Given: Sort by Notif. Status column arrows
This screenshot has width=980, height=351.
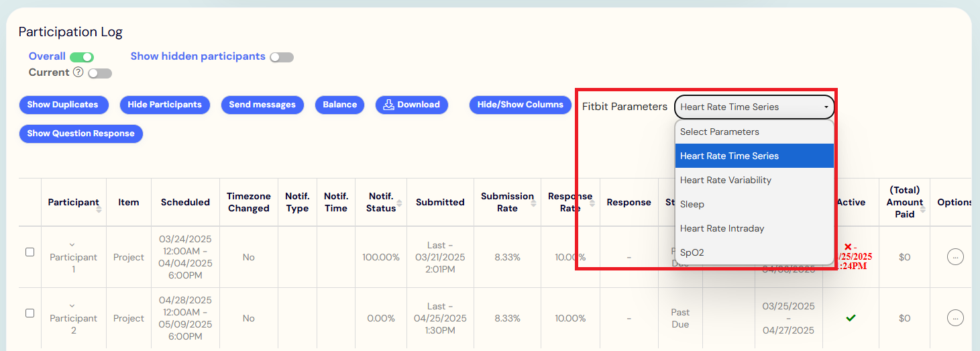Looking at the screenshot, I should coord(399,203).
